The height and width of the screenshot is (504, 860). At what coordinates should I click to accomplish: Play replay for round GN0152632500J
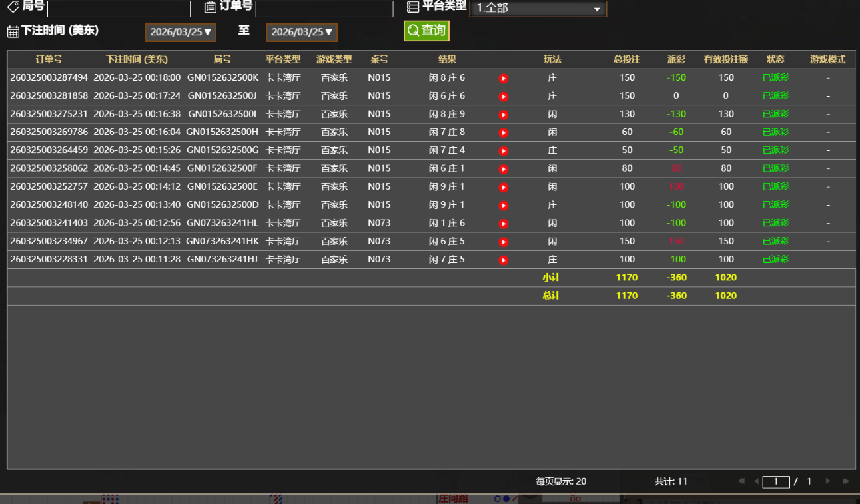coord(504,97)
